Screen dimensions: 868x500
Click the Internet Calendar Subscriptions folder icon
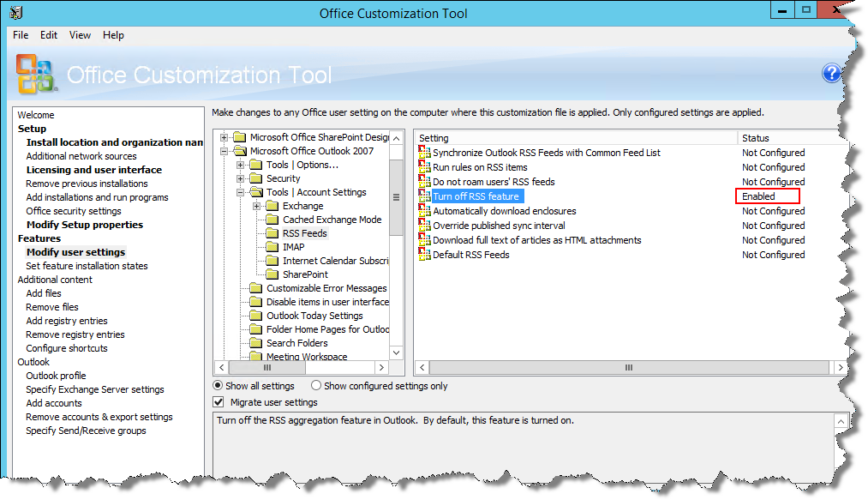tap(272, 261)
